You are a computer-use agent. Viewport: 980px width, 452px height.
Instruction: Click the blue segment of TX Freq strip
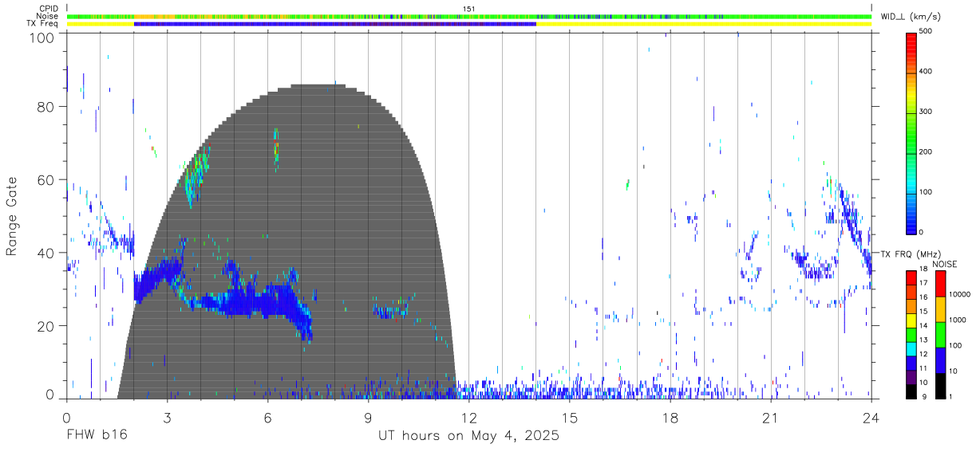click(x=335, y=24)
